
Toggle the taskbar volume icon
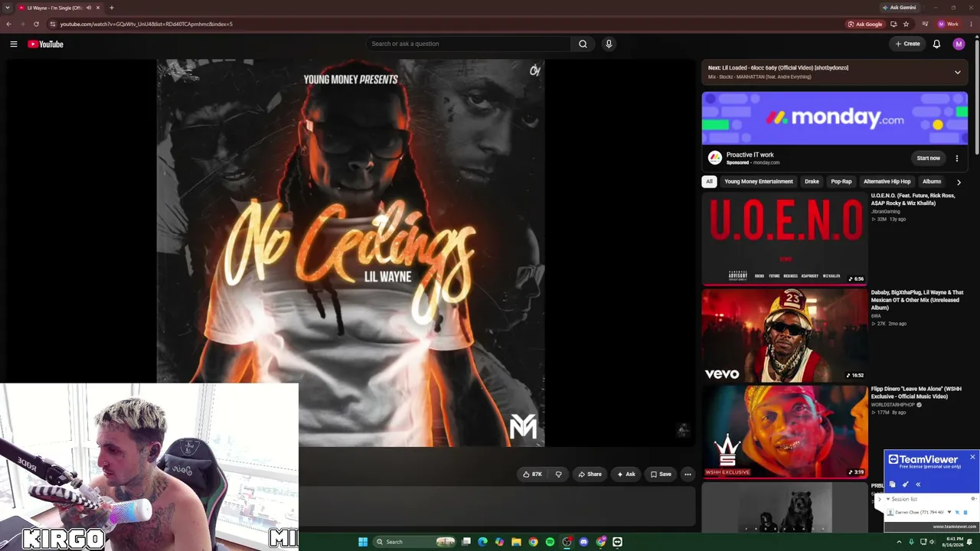[931, 542]
